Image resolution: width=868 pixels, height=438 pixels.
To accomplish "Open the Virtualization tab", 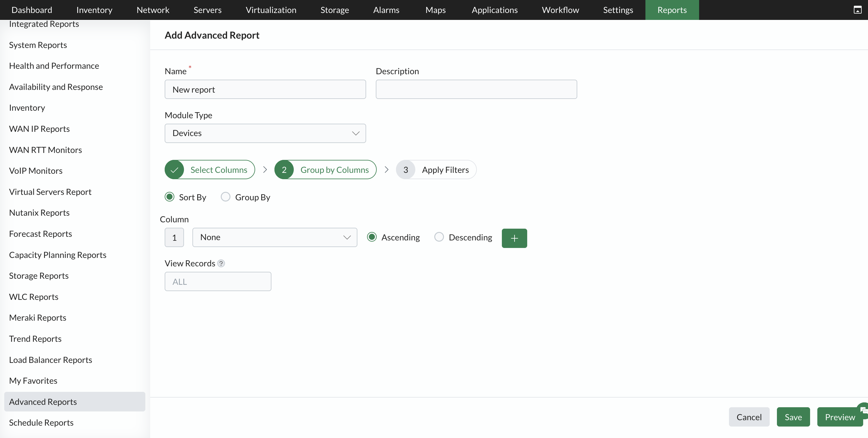I will point(271,10).
